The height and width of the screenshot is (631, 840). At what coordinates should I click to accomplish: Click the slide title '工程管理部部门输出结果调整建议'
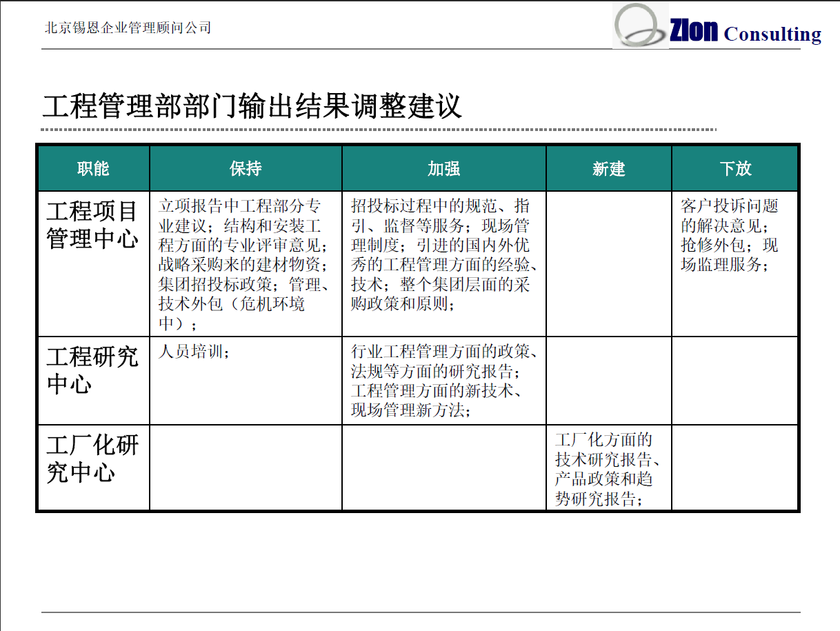[252, 107]
